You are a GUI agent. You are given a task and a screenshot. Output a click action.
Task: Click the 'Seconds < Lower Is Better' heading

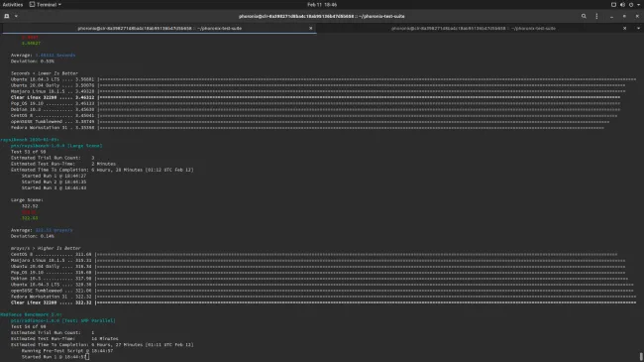pos(45,73)
